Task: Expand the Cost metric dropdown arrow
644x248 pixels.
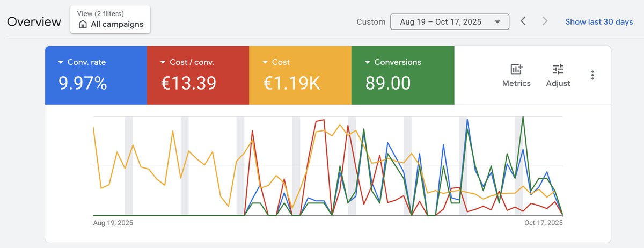Action: coord(265,62)
